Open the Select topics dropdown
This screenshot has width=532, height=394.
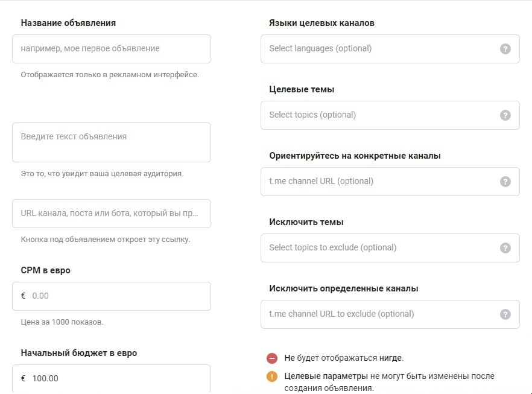coord(380,115)
